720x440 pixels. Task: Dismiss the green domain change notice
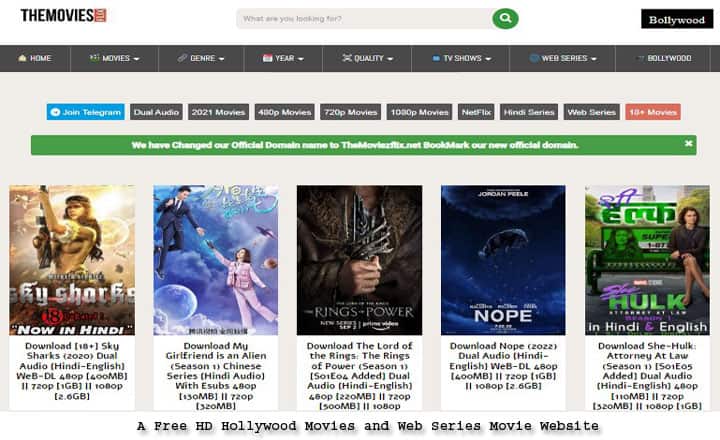(688, 144)
